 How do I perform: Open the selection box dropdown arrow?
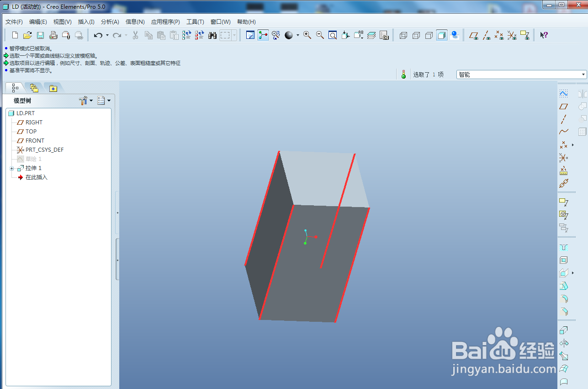click(234, 35)
